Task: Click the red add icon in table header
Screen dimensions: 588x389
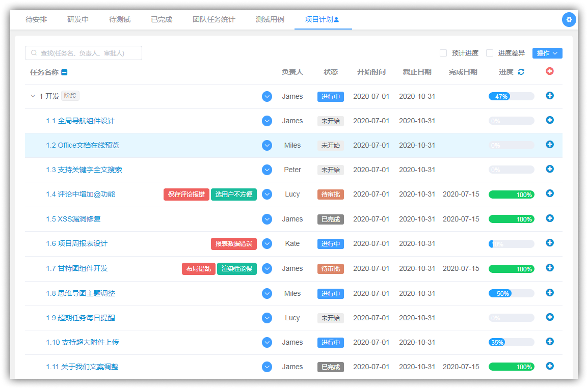Action: pos(549,71)
